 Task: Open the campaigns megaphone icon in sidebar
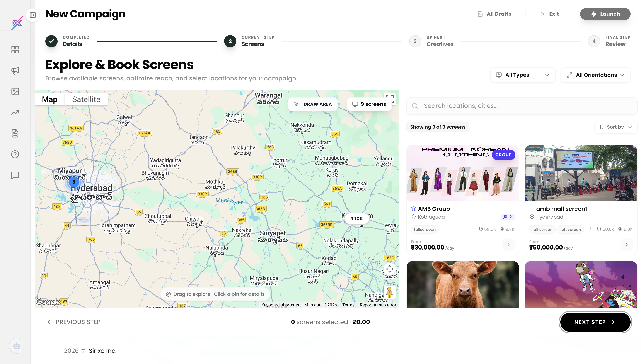pyautogui.click(x=15, y=71)
